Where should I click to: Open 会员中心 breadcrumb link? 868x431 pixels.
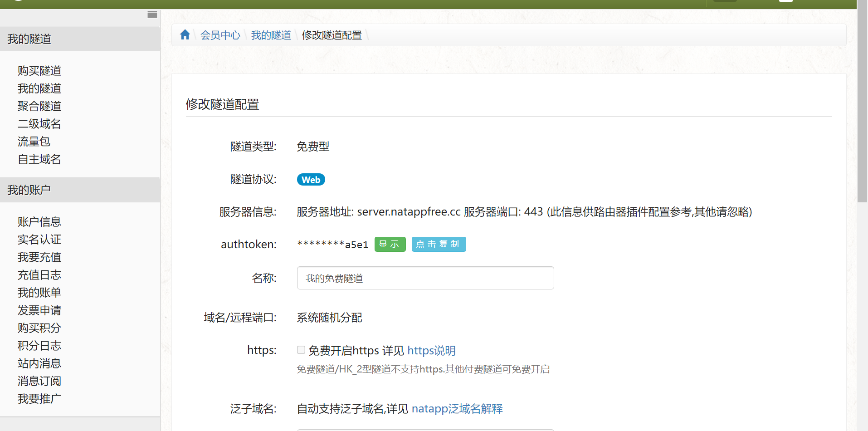(220, 35)
